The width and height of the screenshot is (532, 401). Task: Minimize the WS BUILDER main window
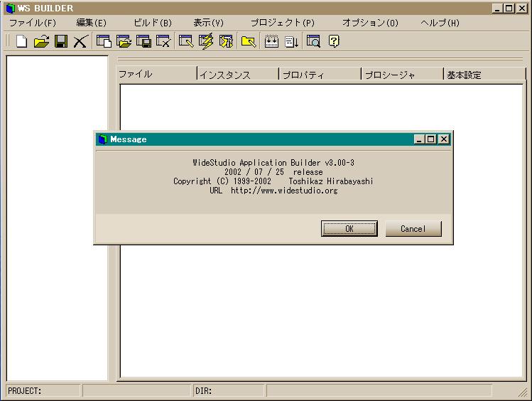497,8
